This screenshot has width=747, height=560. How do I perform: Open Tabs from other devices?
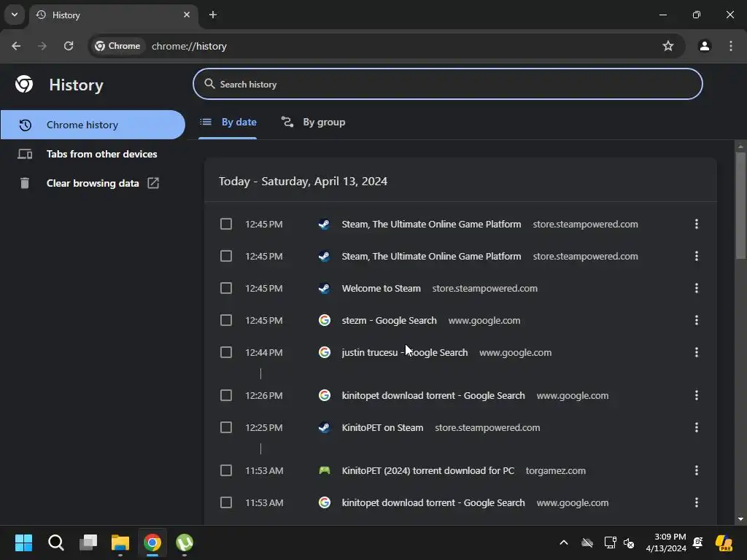(x=93, y=154)
